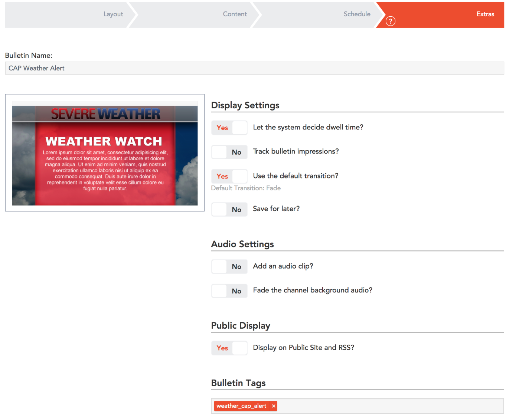Remove the weather_cap_alert tag
Screen dimensions: 519x420
click(x=274, y=406)
